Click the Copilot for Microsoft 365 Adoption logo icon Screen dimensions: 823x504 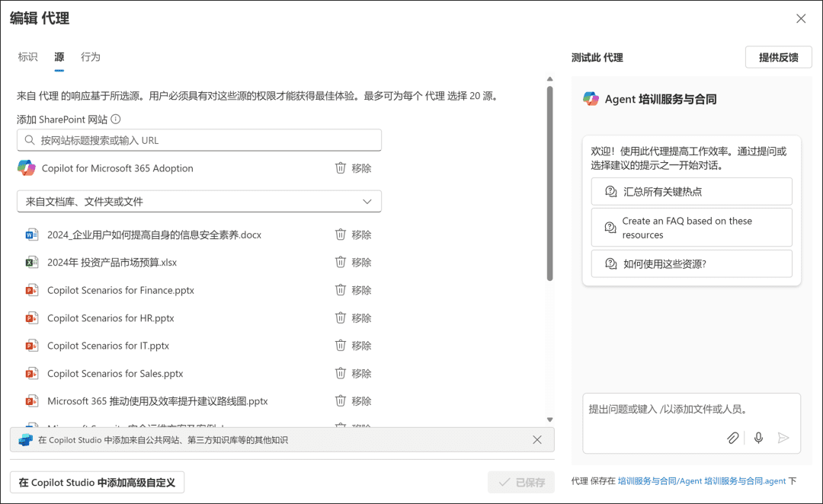26,167
